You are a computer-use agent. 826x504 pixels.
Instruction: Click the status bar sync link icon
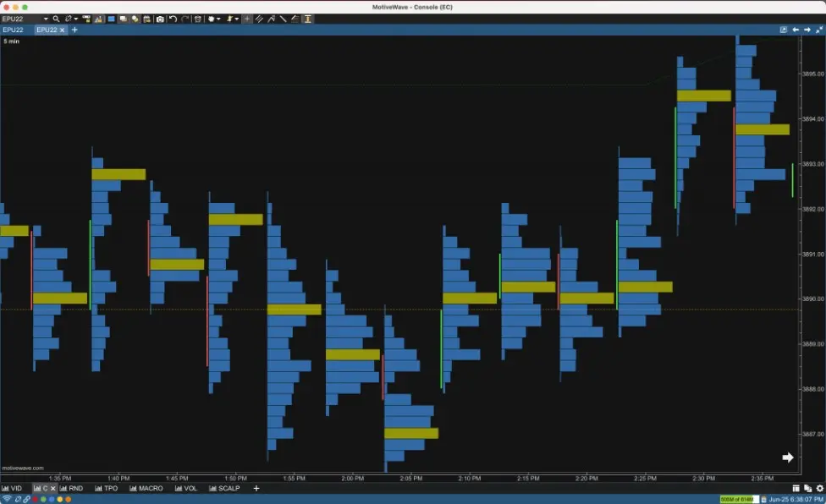(x=18, y=499)
